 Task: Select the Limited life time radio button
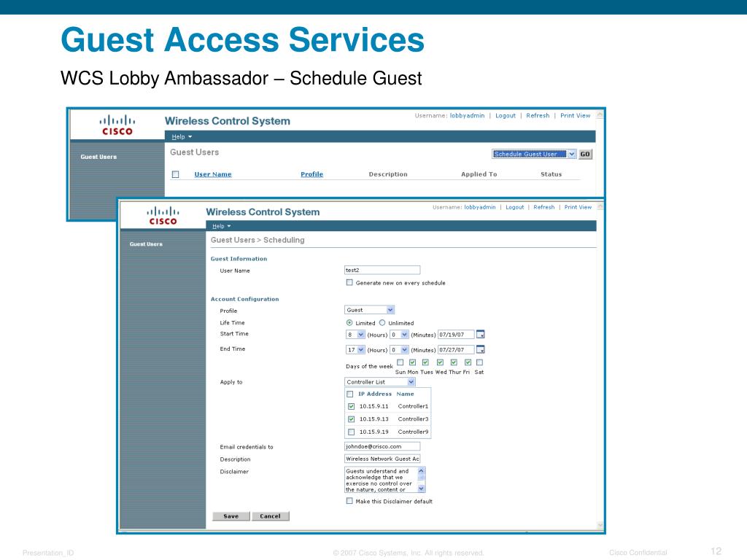349,322
